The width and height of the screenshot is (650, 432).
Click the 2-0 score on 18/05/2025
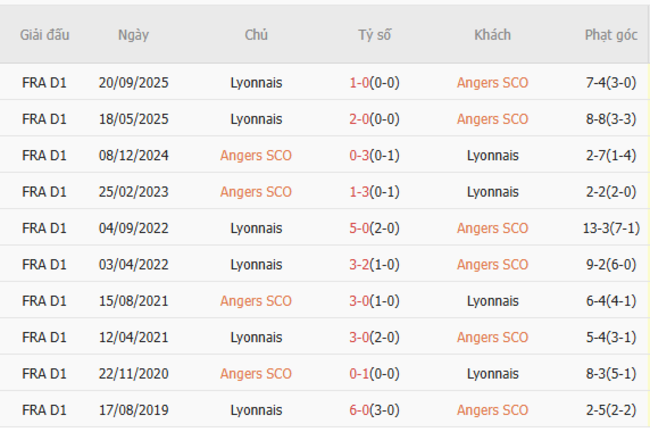359,119
